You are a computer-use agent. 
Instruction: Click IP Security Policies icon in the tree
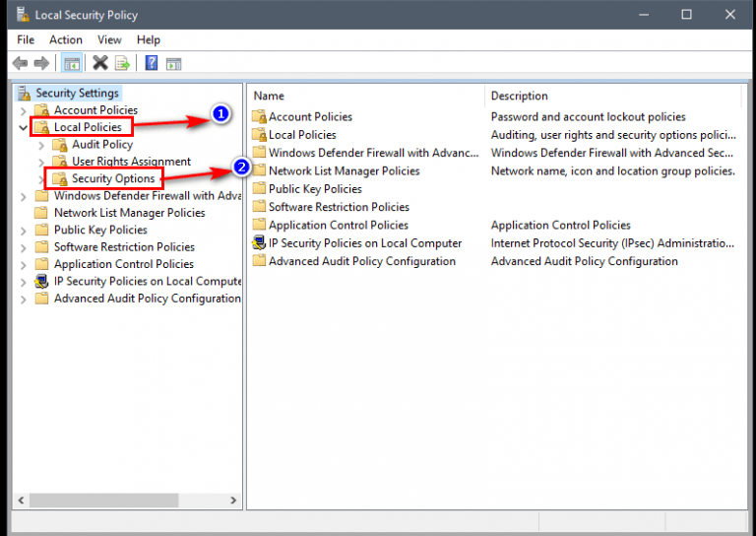[42, 281]
